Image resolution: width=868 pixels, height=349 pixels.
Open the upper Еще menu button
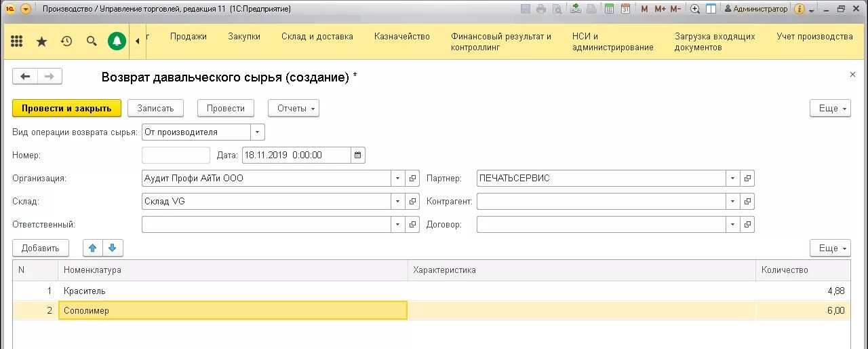pyautogui.click(x=830, y=108)
